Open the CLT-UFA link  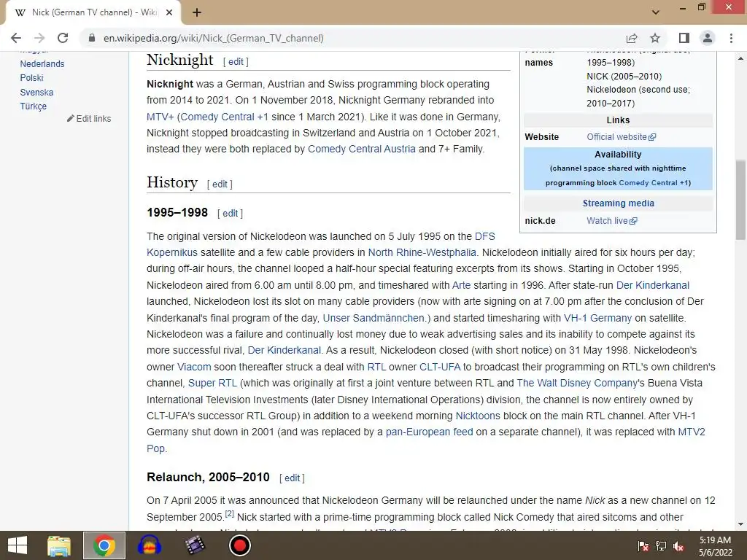tap(440, 367)
